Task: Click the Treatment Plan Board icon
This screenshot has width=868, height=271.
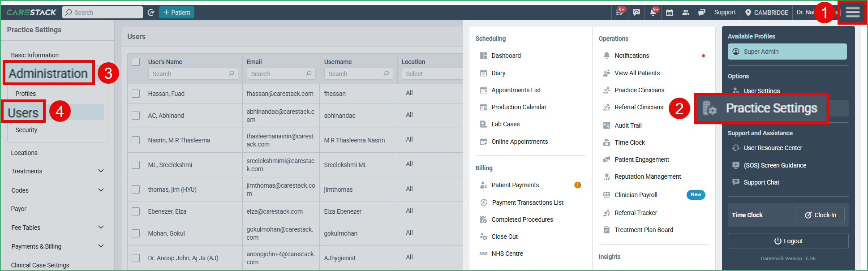Action: pos(606,230)
